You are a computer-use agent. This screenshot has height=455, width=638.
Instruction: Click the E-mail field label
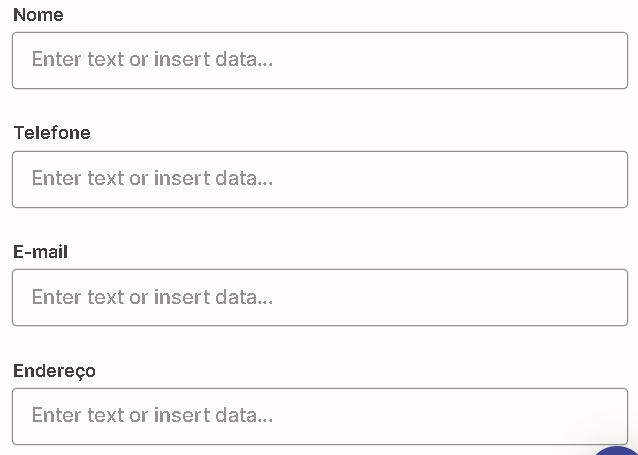click(40, 252)
